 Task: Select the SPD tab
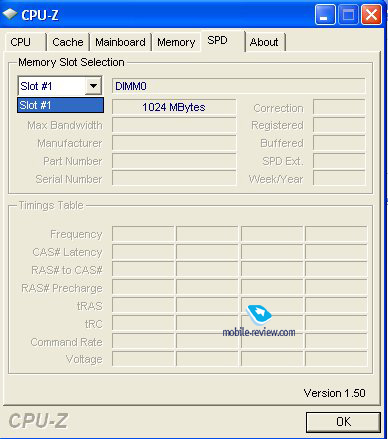223,41
